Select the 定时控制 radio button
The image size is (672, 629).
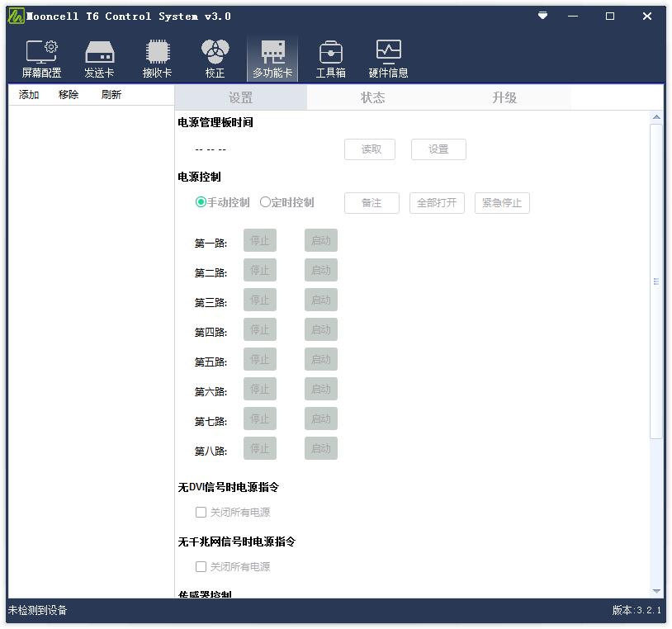pyautogui.click(x=287, y=202)
